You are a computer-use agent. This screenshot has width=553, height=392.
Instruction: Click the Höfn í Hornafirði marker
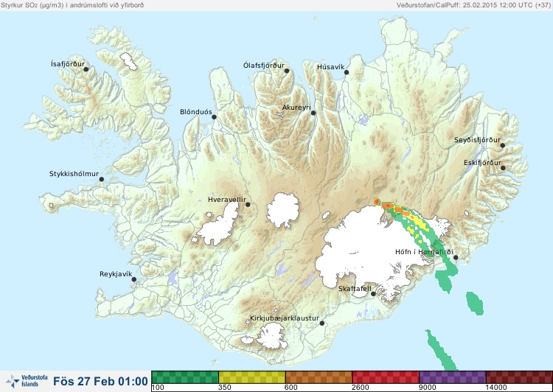click(x=456, y=258)
